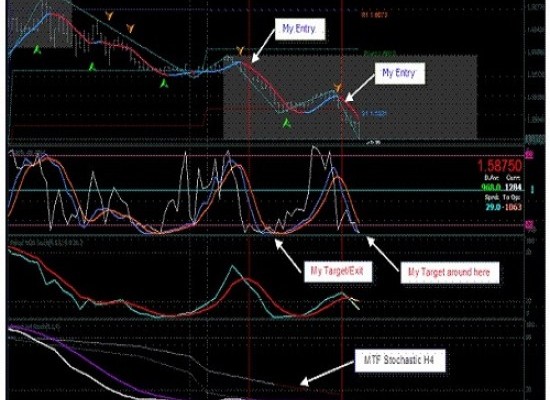
Task: Click the red -1863 To Open value
Action: coord(512,207)
